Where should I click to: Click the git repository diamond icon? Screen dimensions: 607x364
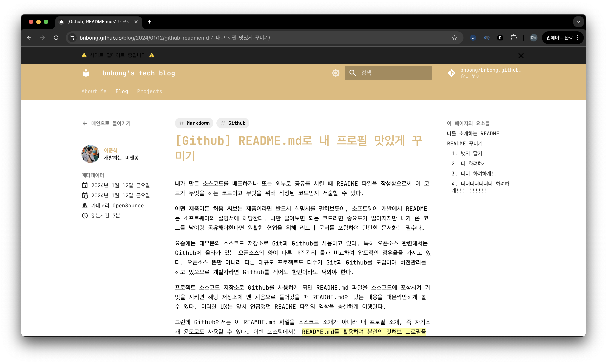(451, 73)
